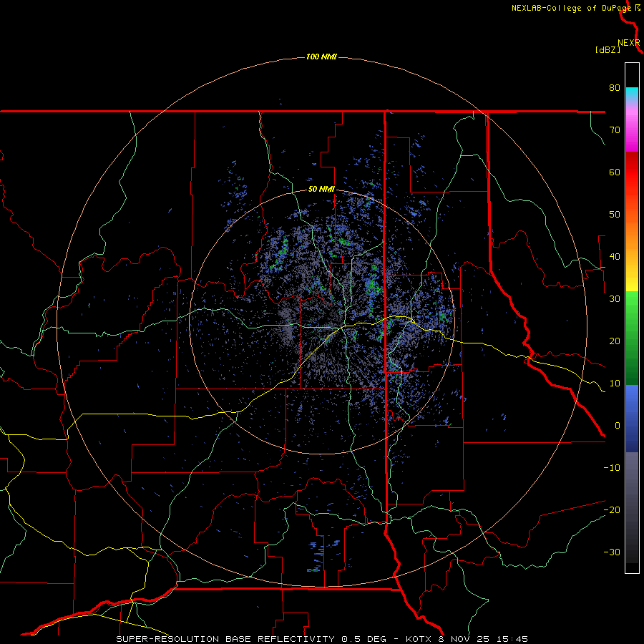Click the 70 value on the dBZ scale
Viewport: 644px width, 644px height.
pyautogui.click(x=615, y=130)
